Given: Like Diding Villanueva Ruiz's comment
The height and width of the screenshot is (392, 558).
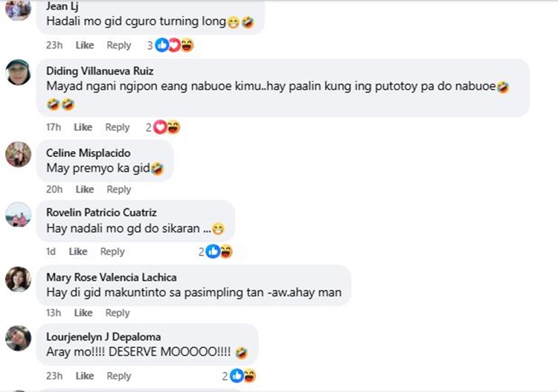Looking at the screenshot, I should (x=83, y=127).
